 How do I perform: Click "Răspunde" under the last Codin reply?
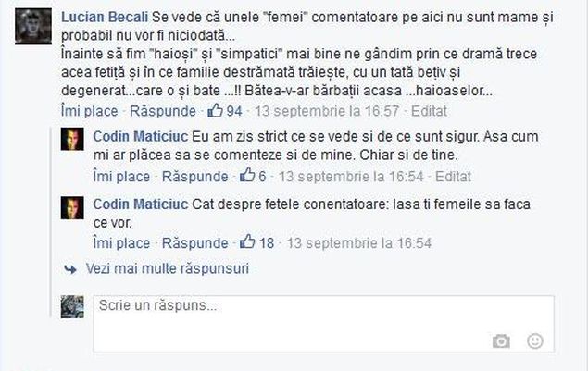point(194,243)
